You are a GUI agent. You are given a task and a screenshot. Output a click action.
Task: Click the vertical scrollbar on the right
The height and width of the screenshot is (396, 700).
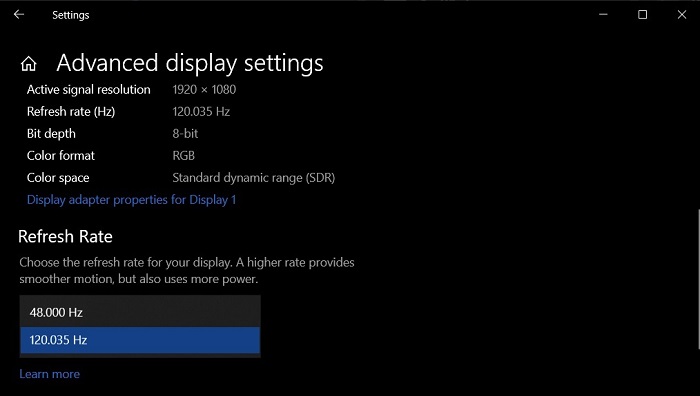point(698,279)
